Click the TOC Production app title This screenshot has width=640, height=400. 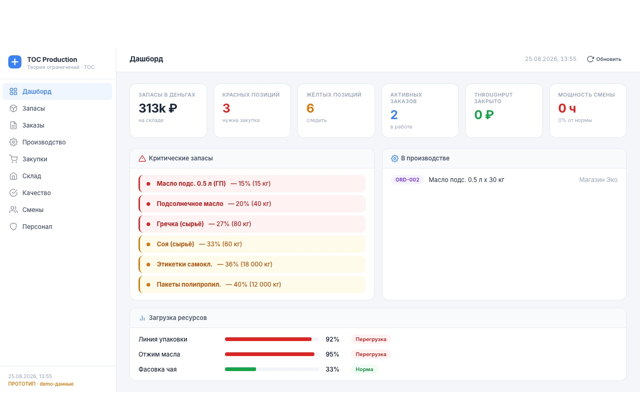[x=52, y=60]
